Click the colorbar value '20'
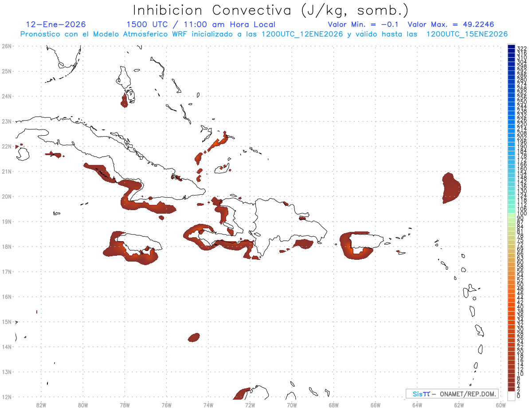The width and height of the screenshot is (532, 411). (x=520, y=352)
